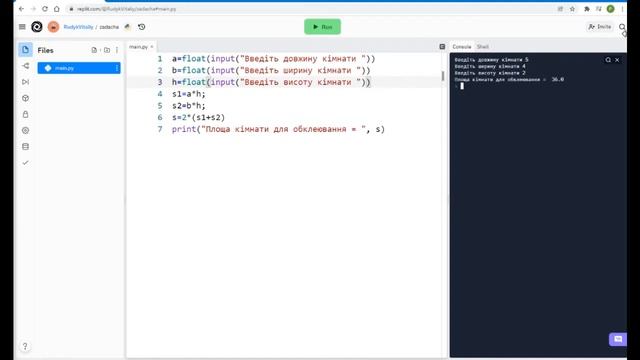The image size is (640, 360).
Task: Select the Files sidebar icon
Action: [x=25, y=50]
